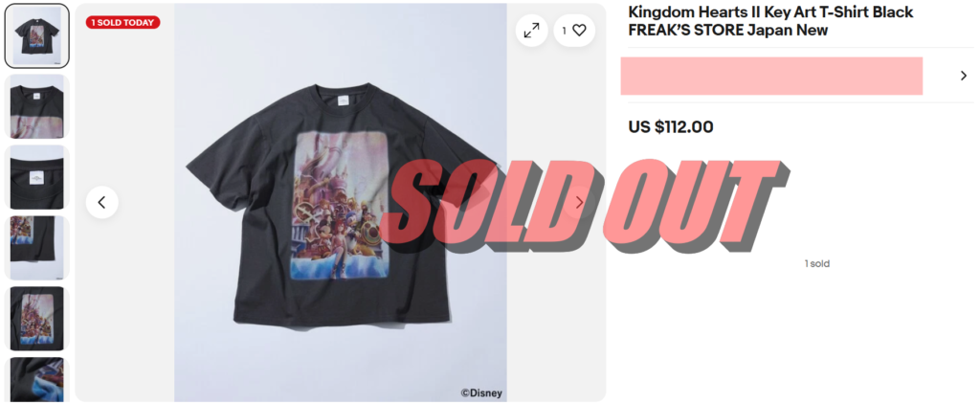The width and height of the screenshot is (980, 403).
Task: Click the neck label on the main shirt photo
Action: (x=342, y=100)
